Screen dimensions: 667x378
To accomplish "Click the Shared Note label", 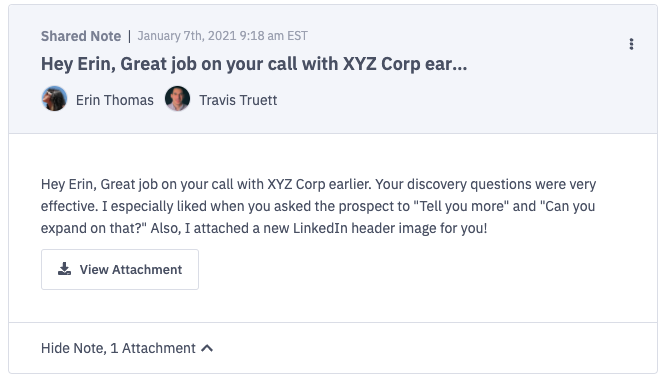I will point(81,36).
